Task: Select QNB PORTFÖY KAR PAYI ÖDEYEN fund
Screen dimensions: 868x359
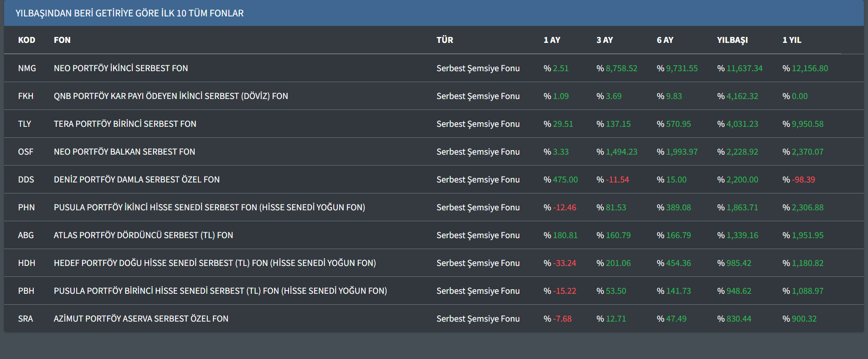Action: (x=170, y=96)
